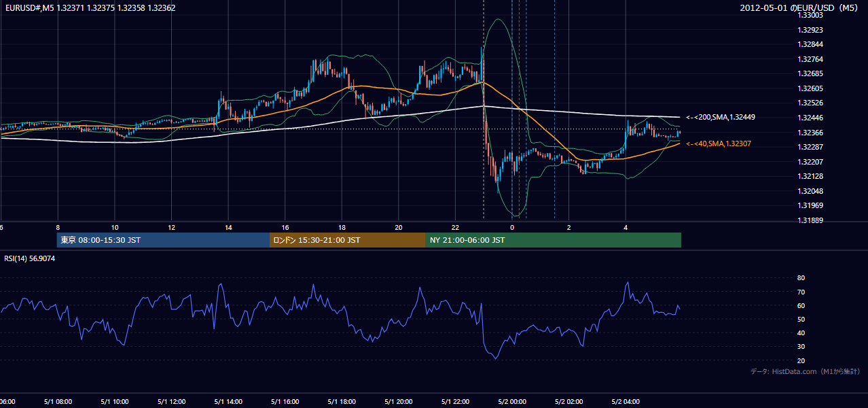Click hour label 10 under the price chart
This screenshot has height=408, width=868.
click(x=115, y=227)
